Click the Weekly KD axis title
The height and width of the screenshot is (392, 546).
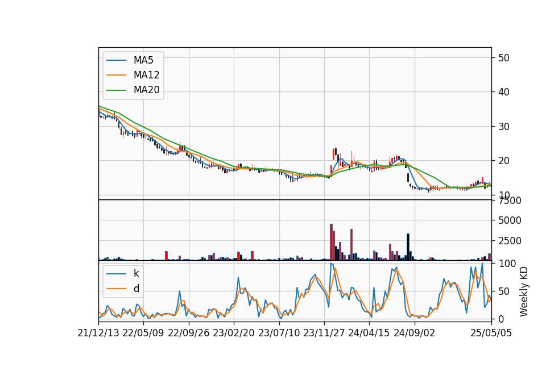524,292
